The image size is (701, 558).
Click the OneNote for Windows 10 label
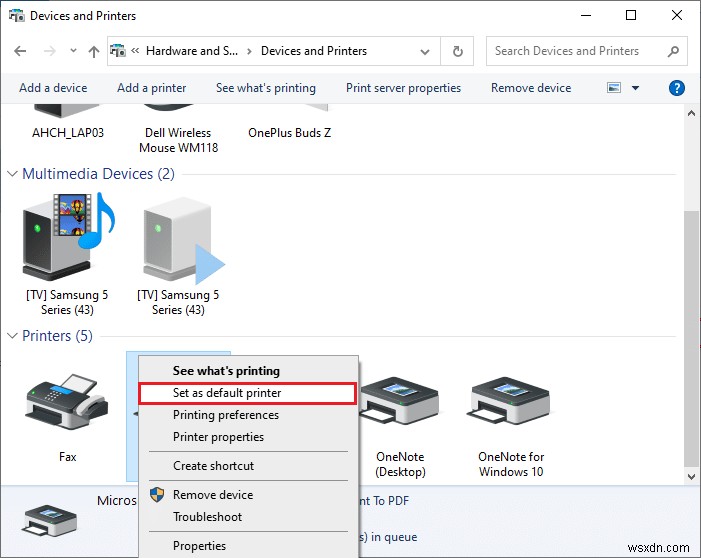coord(511,464)
